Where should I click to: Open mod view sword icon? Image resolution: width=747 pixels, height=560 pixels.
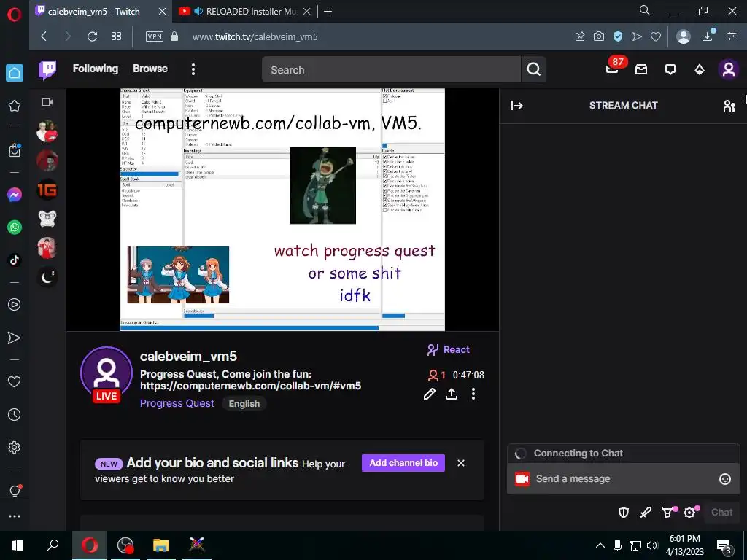(646, 513)
